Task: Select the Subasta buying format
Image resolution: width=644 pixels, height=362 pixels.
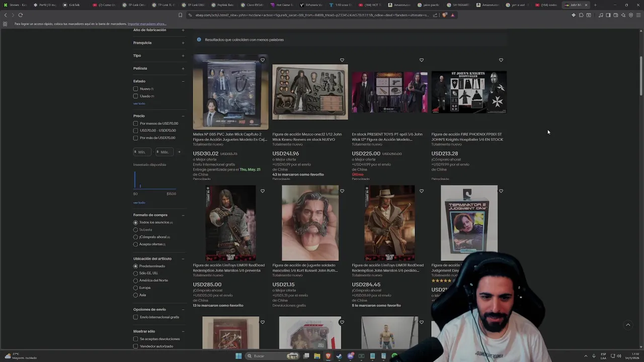Action: coord(135,230)
